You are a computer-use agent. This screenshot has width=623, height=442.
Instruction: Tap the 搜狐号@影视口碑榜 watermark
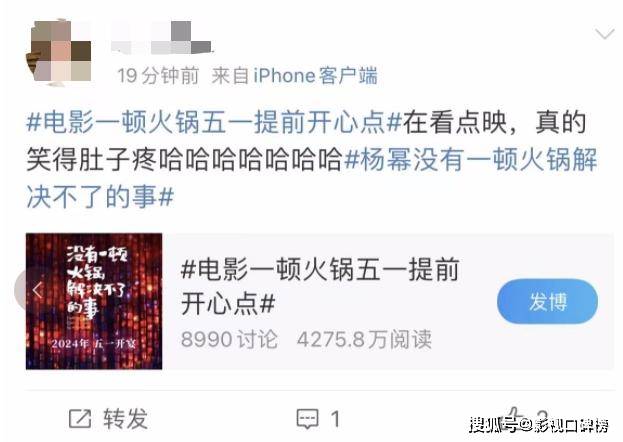(539, 425)
